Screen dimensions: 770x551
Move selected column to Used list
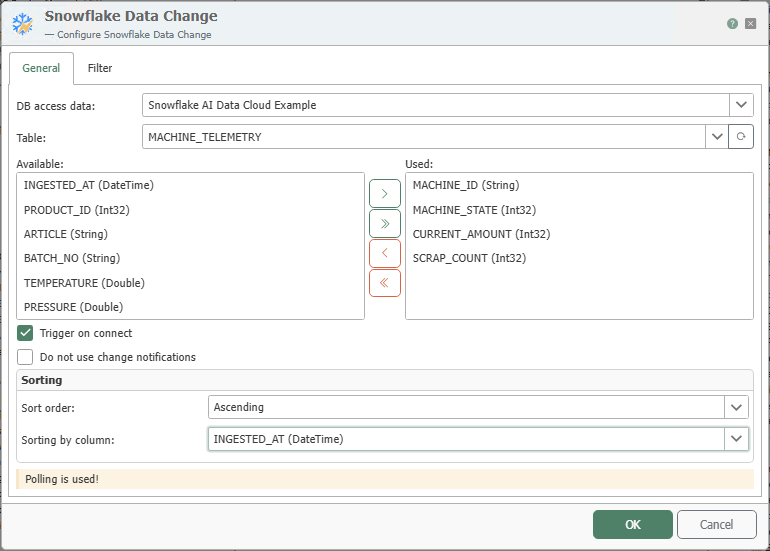[385, 193]
